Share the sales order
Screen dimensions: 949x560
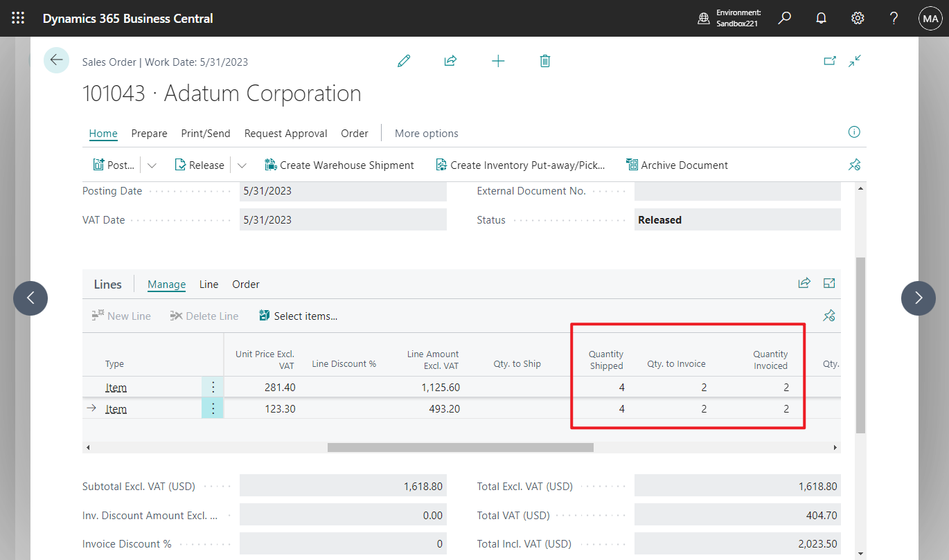(450, 61)
